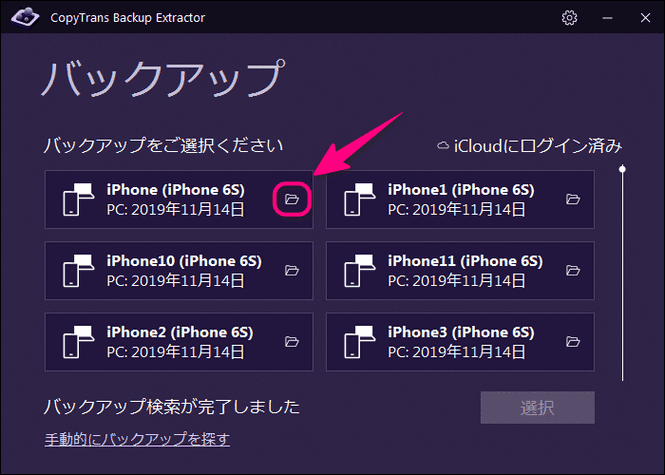
Task: Click the CopyTrans Backup Extractor logo icon
Action: click(x=25, y=17)
